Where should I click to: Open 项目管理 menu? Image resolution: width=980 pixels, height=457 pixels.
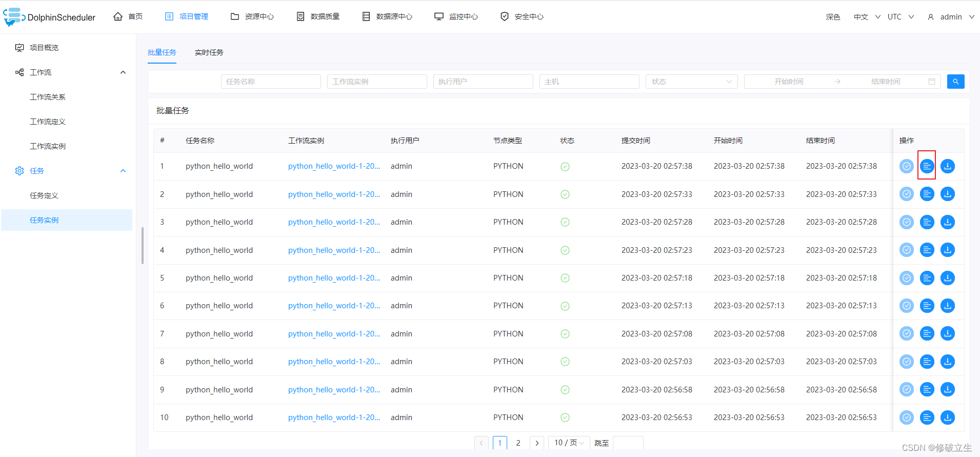point(187,17)
